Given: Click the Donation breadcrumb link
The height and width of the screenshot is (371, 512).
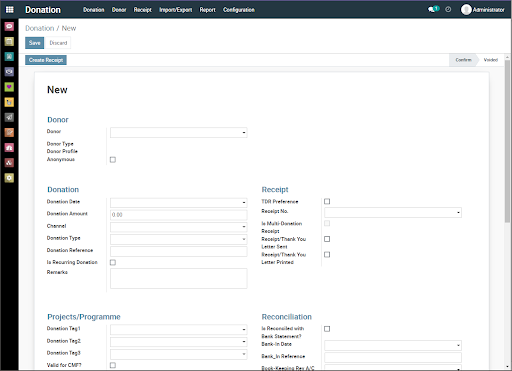Looking at the screenshot, I should (x=40, y=28).
